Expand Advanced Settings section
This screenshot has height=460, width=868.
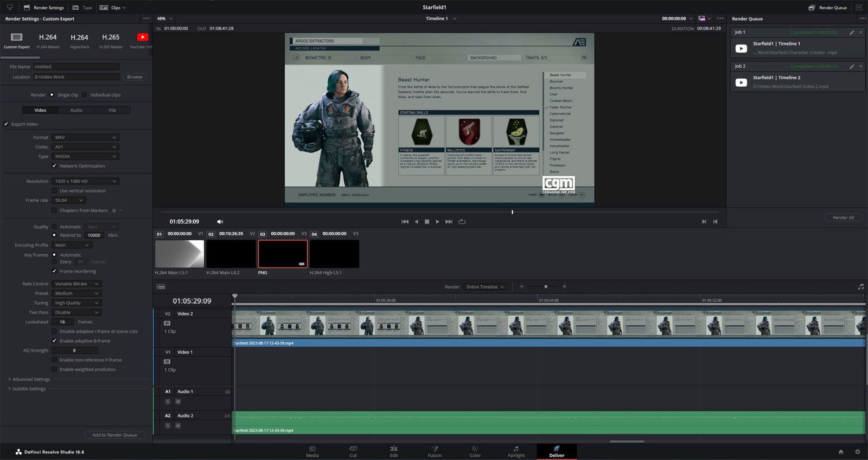30,380
